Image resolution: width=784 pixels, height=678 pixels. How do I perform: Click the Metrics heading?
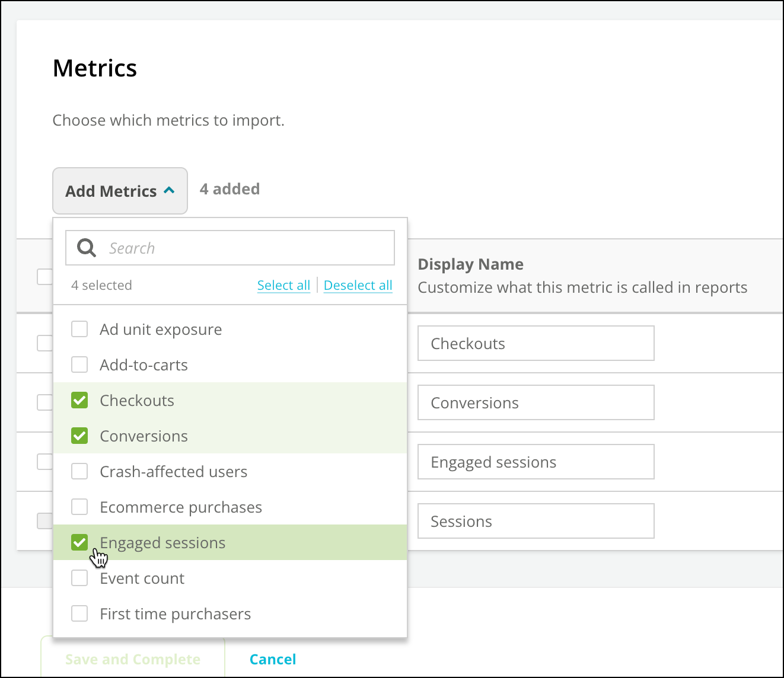pos(95,68)
